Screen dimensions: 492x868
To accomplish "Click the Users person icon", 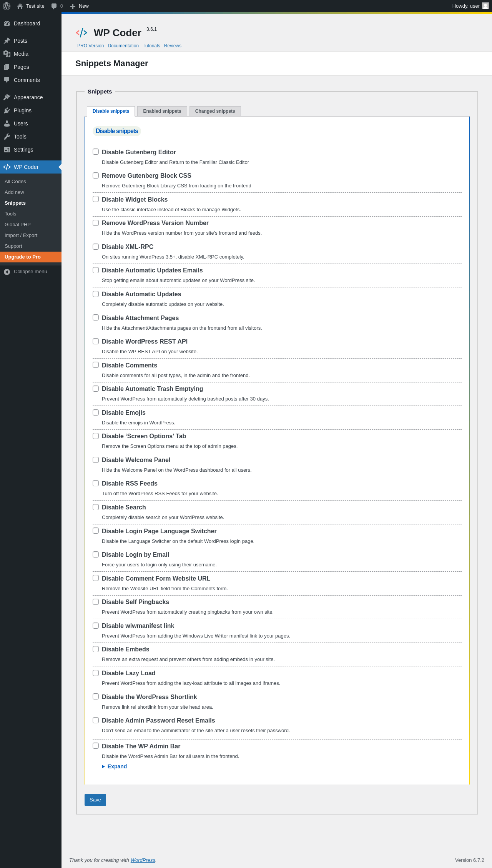I will [x=7, y=124].
